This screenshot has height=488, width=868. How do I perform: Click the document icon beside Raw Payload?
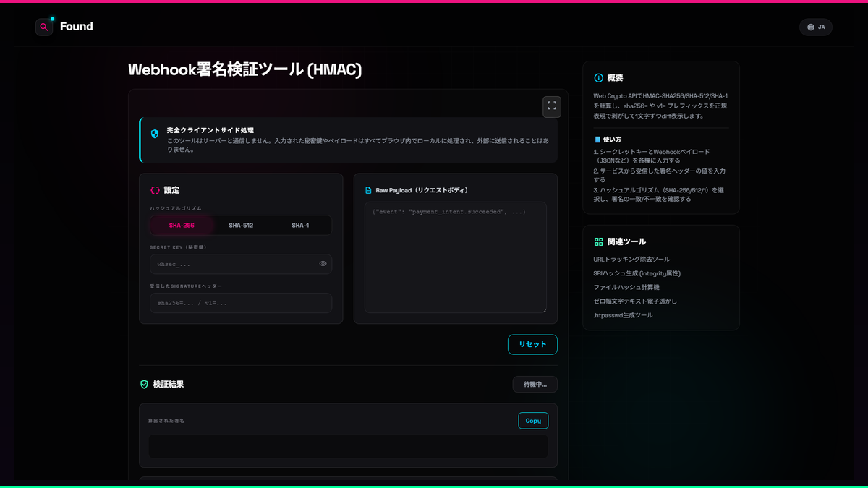click(368, 190)
